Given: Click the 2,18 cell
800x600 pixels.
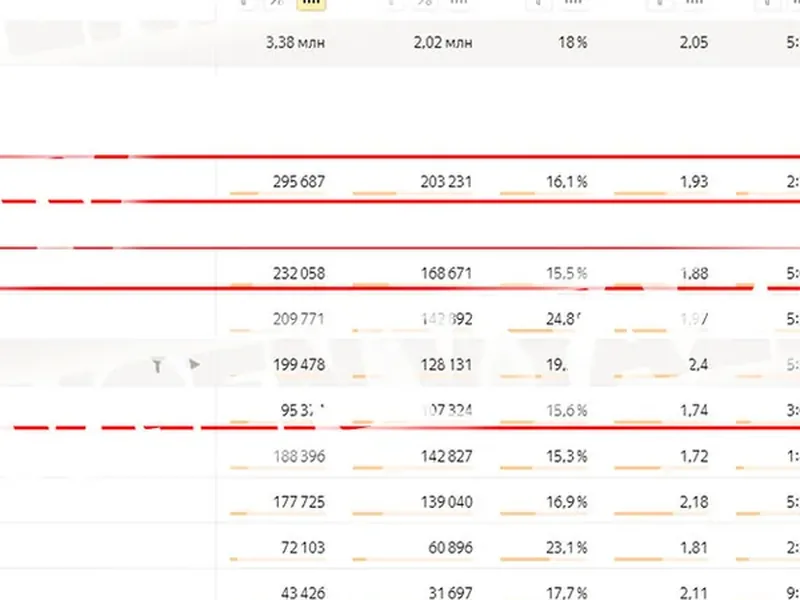Looking at the screenshot, I should 693,502.
